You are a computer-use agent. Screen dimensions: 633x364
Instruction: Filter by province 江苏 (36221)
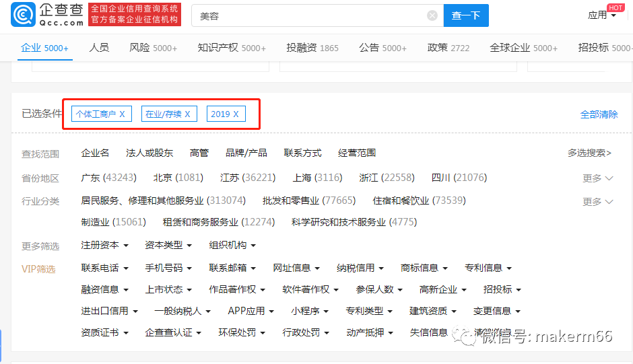(248, 178)
